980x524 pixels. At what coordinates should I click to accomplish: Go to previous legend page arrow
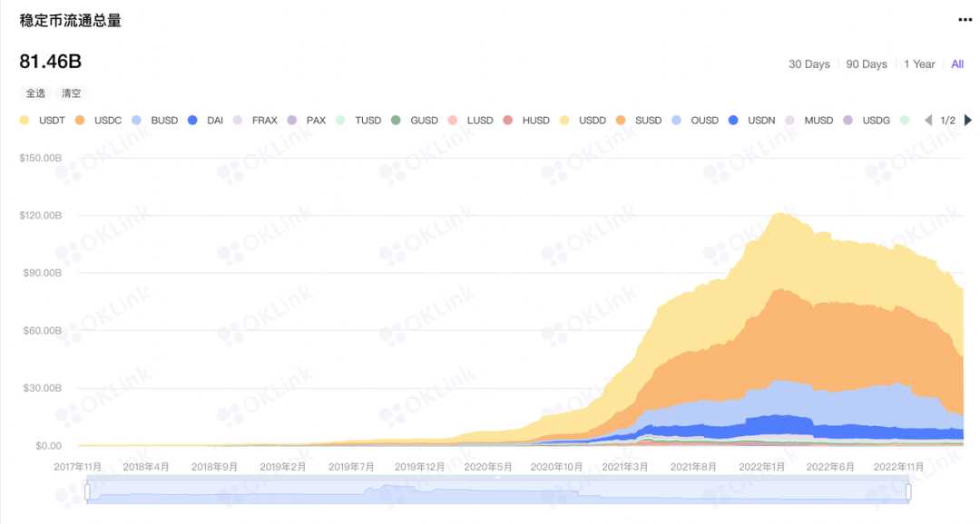point(928,120)
